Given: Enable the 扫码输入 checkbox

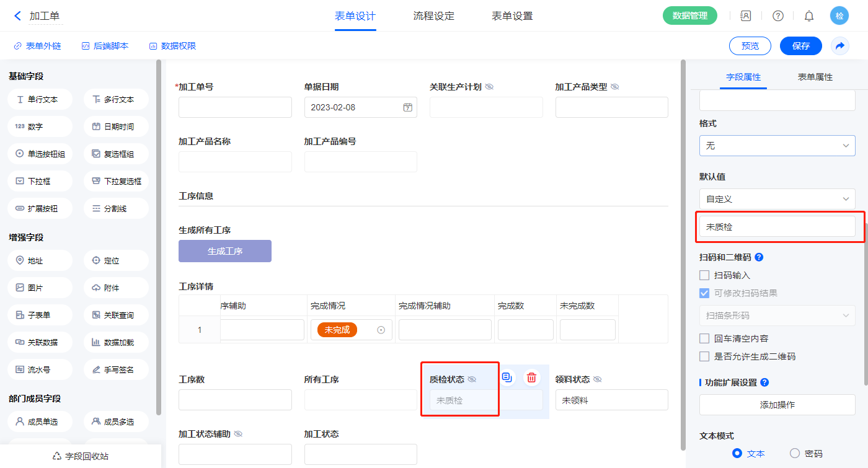Looking at the screenshot, I should point(704,275).
